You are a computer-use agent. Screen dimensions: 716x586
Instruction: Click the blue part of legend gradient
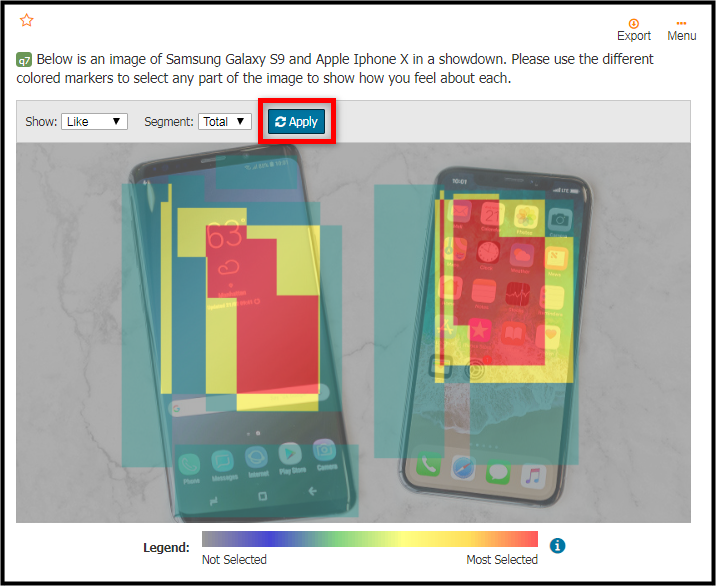(272, 539)
